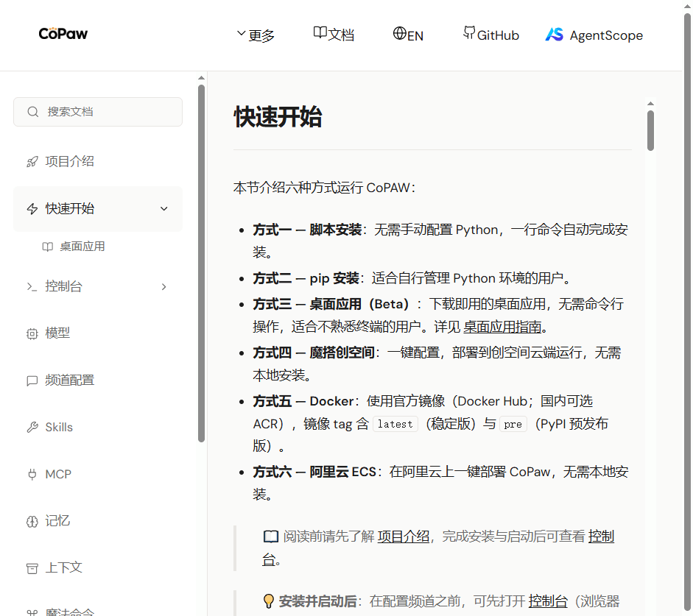Open the 项目介绍 link in the note

click(x=403, y=537)
